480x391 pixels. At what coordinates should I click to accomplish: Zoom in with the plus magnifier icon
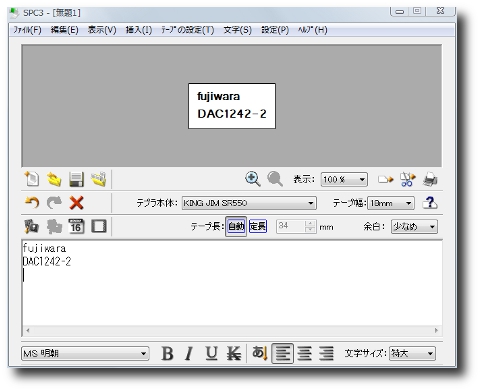coord(253,179)
